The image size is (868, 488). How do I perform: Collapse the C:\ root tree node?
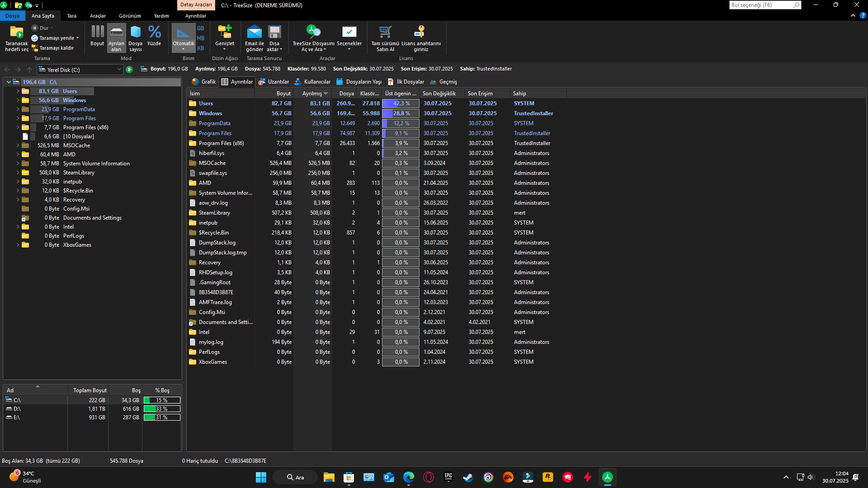pyautogui.click(x=9, y=82)
